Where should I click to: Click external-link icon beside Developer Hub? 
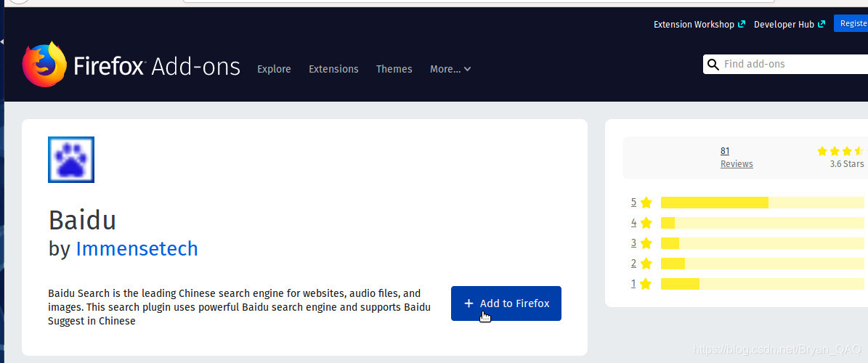(x=822, y=25)
